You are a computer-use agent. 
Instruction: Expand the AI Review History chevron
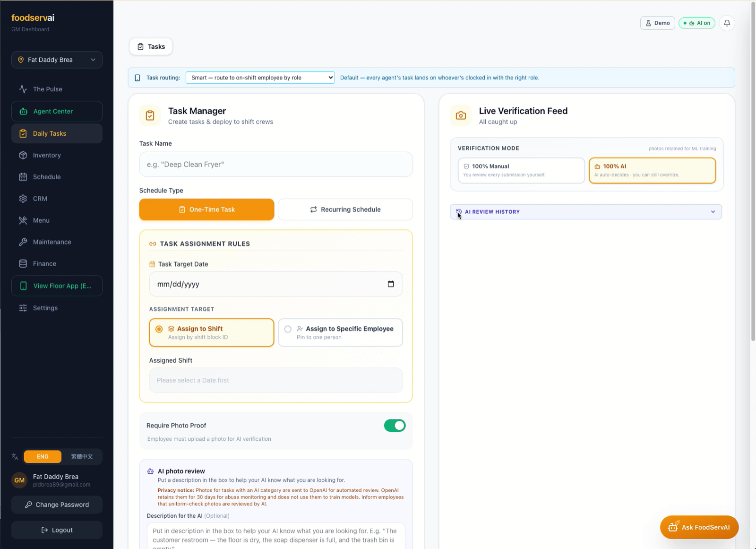[x=713, y=212]
